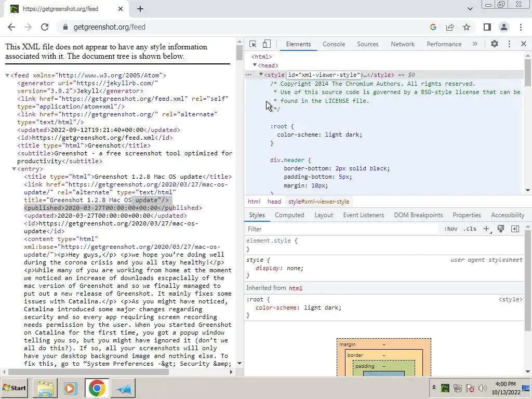
Task: Share this page using the share icon
Action: (450, 27)
